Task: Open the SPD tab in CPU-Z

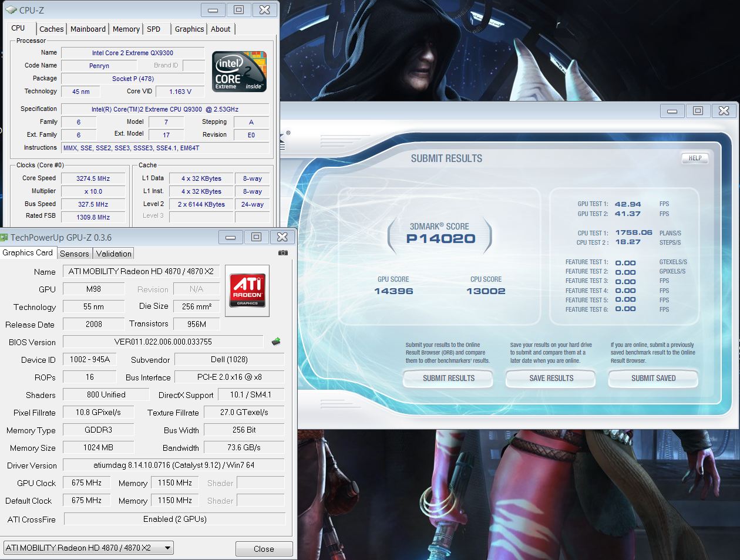Action: pos(154,29)
